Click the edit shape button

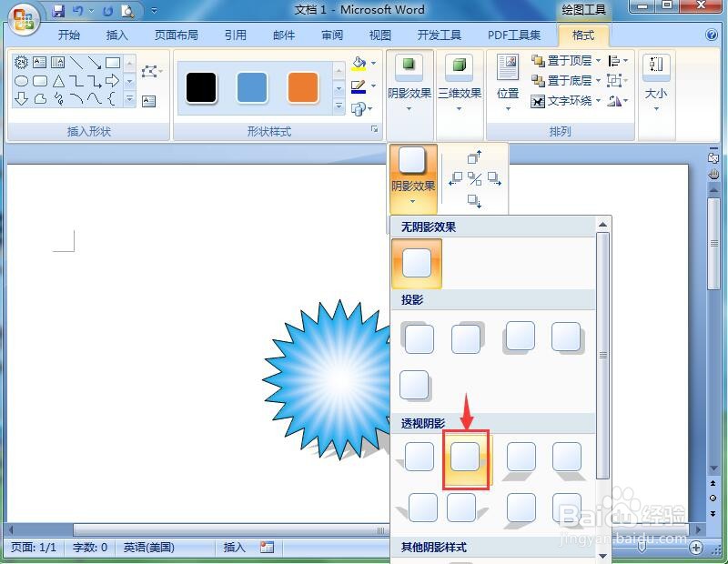pos(151,71)
